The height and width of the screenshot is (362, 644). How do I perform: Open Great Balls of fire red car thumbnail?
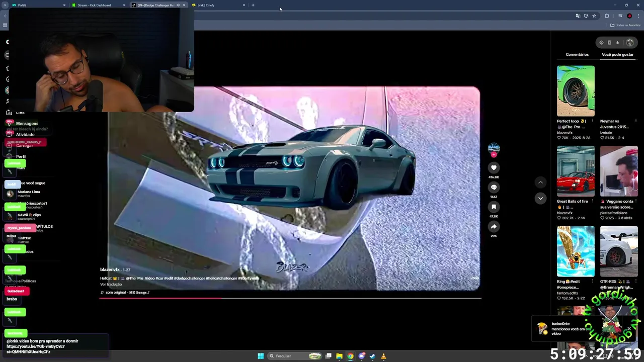576,171
